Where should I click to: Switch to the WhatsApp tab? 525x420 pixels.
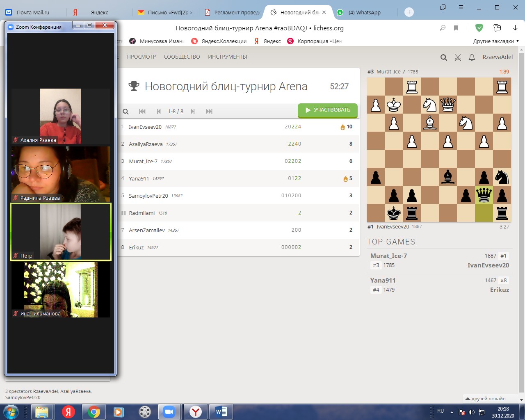[364, 12]
